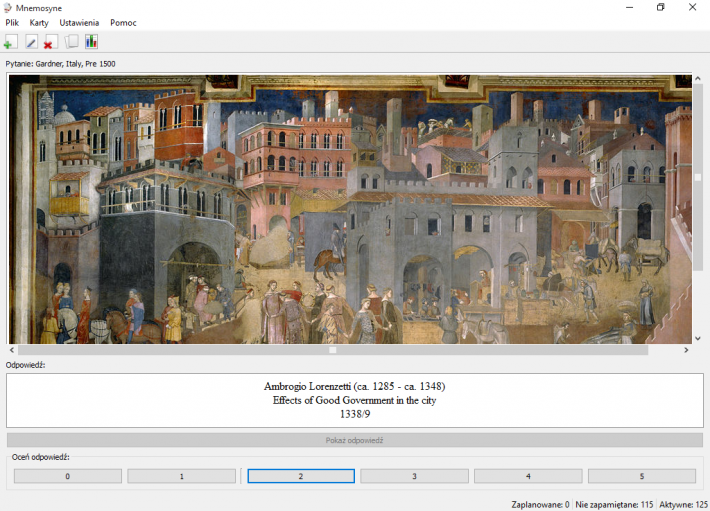Grade the answer with 1
Image resolution: width=710 pixels, height=511 pixels.
pos(182,476)
